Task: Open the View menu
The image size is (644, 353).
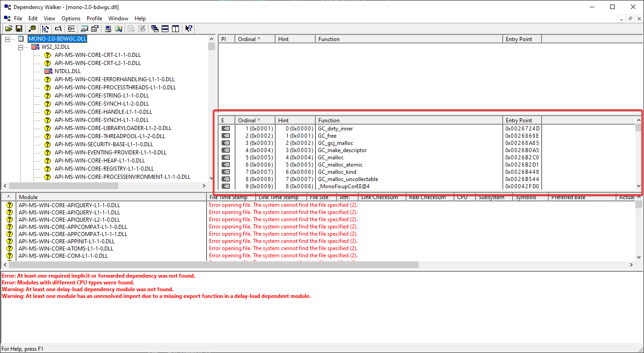Action: point(49,19)
